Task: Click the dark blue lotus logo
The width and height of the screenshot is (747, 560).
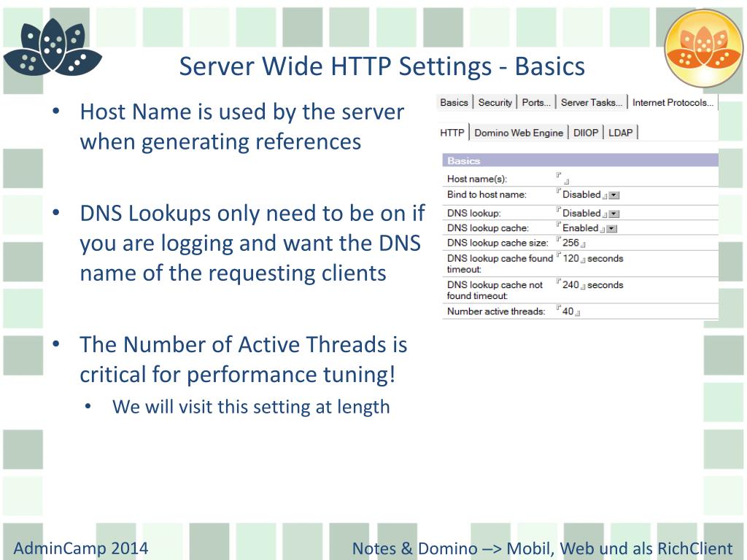Action: click(53, 48)
